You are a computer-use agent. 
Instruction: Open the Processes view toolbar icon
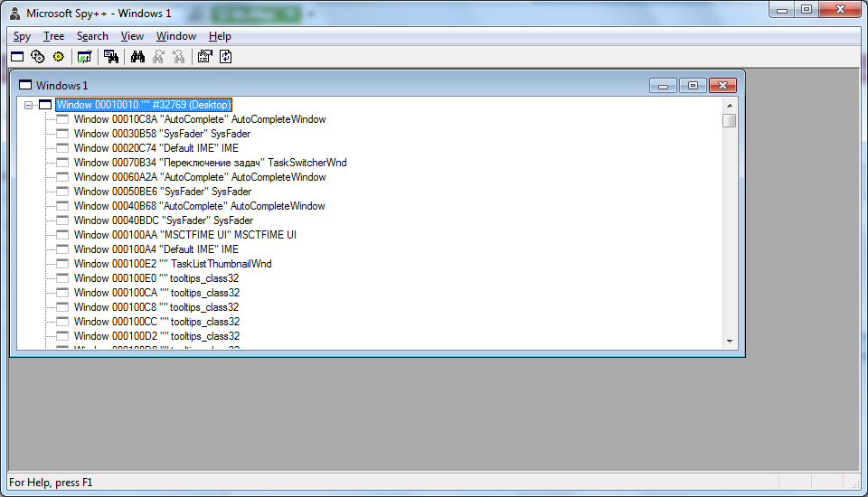pos(38,56)
